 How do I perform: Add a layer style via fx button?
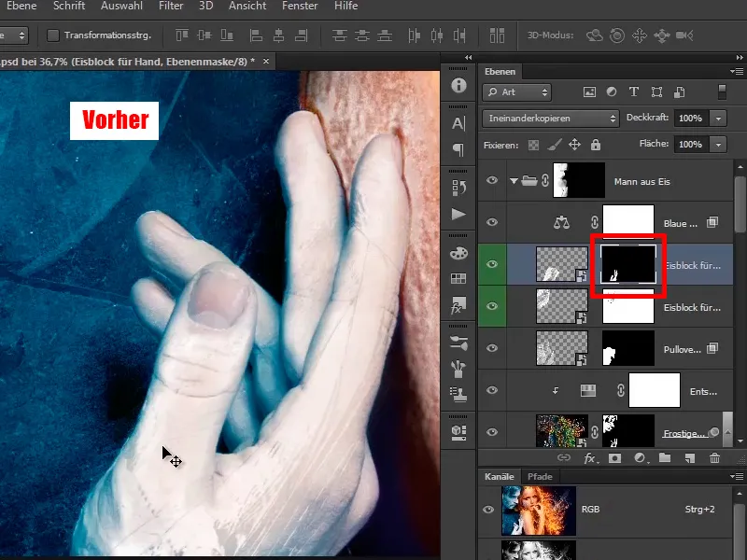591,458
